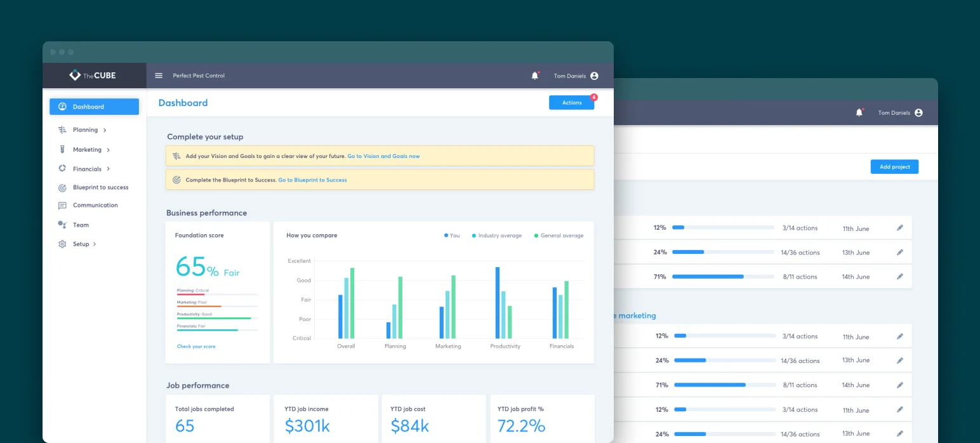Expand the Marketing chevron in the sidebar
Viewport: 980px width, 443px height.
(x=109, y=150)
